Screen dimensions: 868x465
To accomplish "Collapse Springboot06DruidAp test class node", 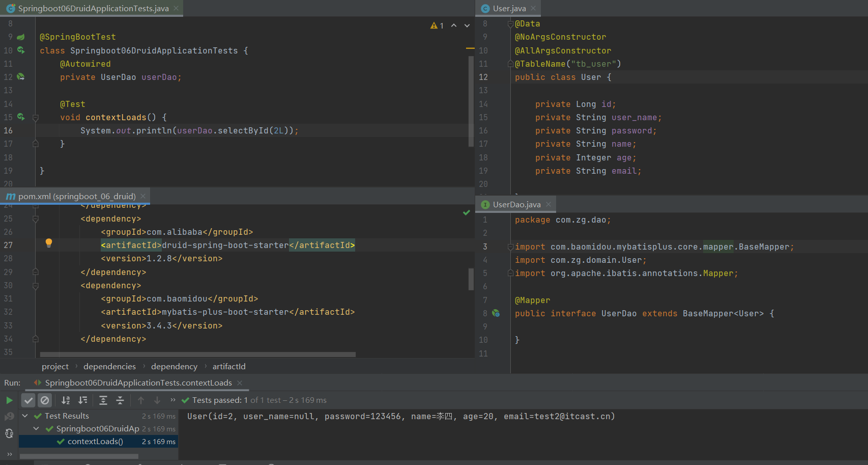I will [x=36, y=428].
